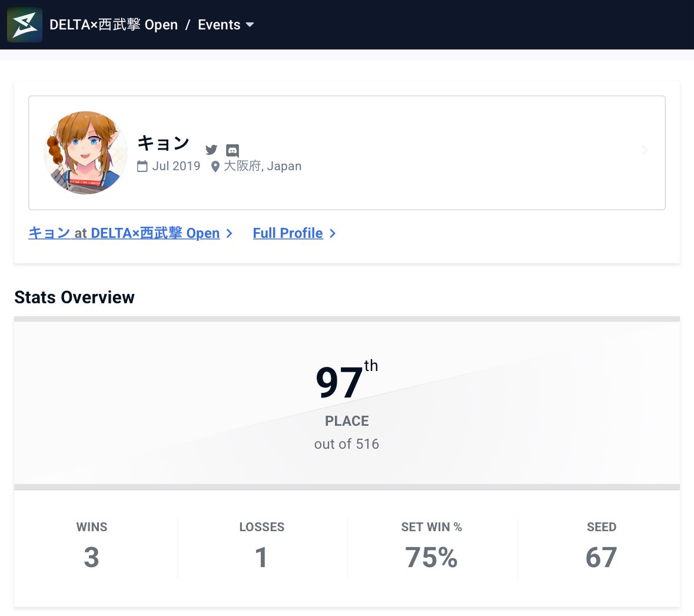Click the start.gg logo icon

[x=24, y=24]
